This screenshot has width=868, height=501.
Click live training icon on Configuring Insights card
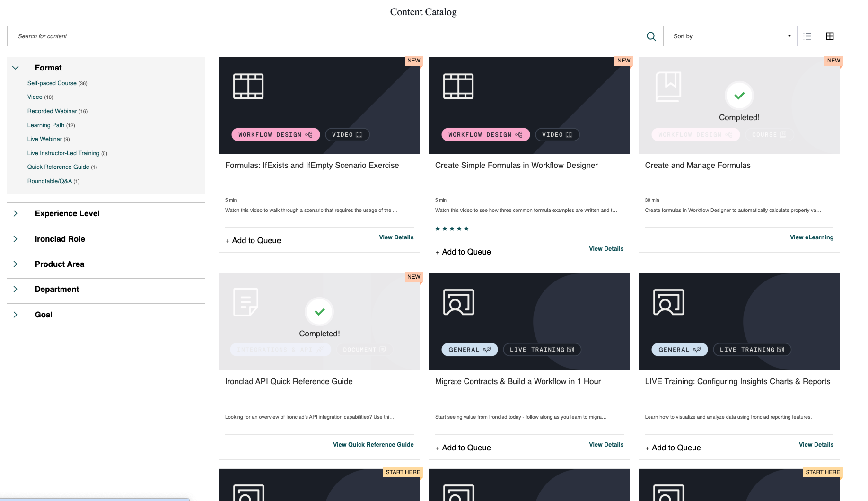coord(668,302)
